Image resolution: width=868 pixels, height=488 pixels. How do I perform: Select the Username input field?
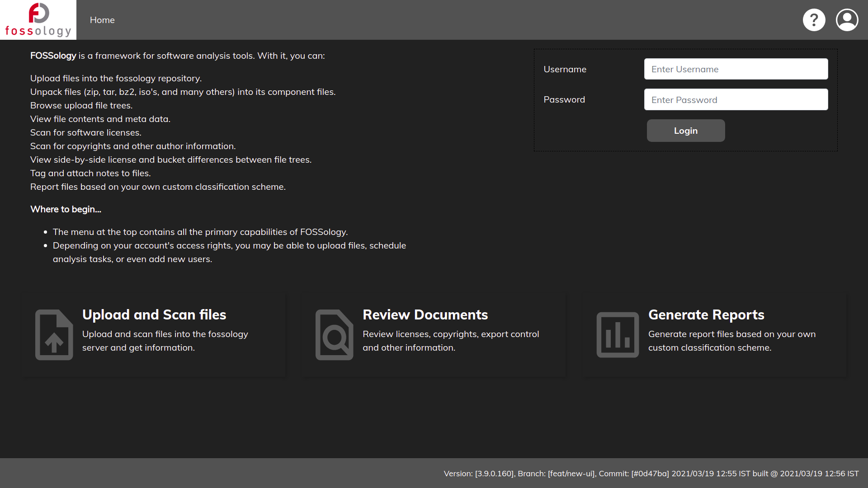(x=736, y=69)
